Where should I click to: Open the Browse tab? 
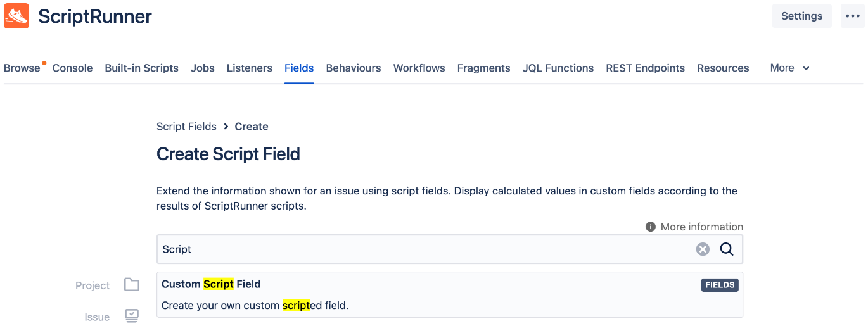coord(22,68)
